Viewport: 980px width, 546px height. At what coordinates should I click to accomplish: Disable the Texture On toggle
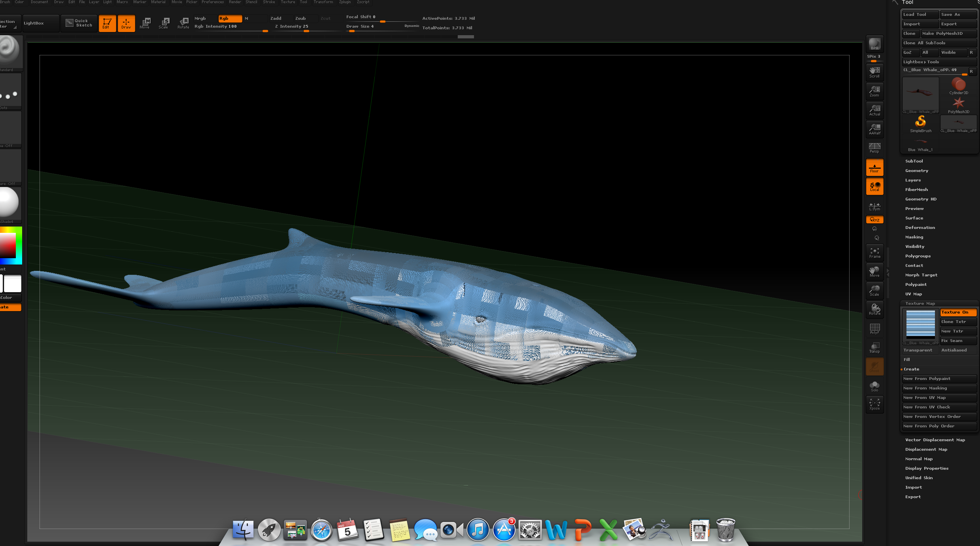[958, 312]
